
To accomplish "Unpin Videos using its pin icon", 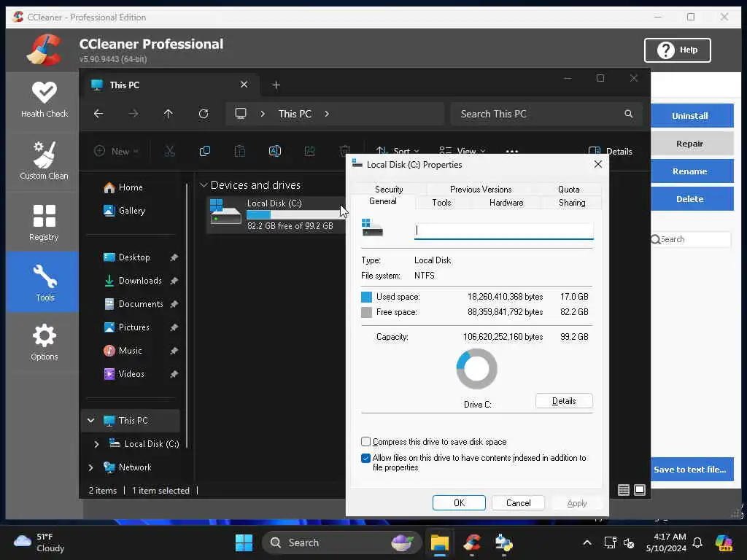I will point(174,374).
